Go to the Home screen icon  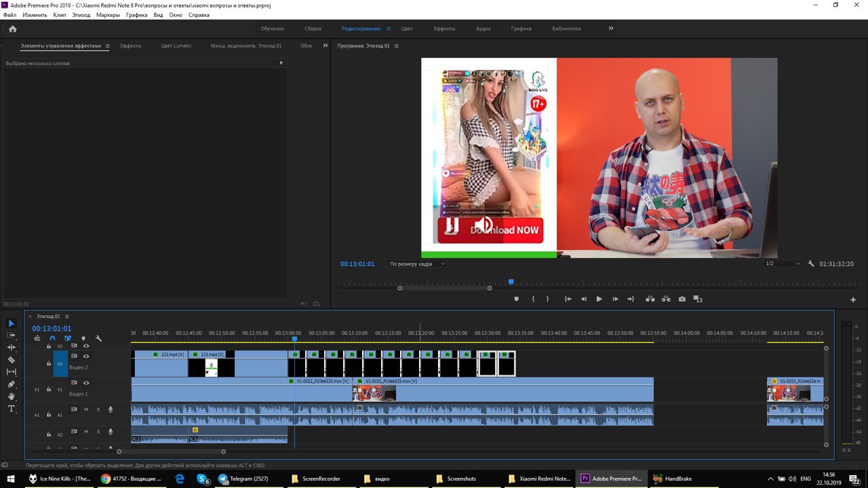(12, 28)
